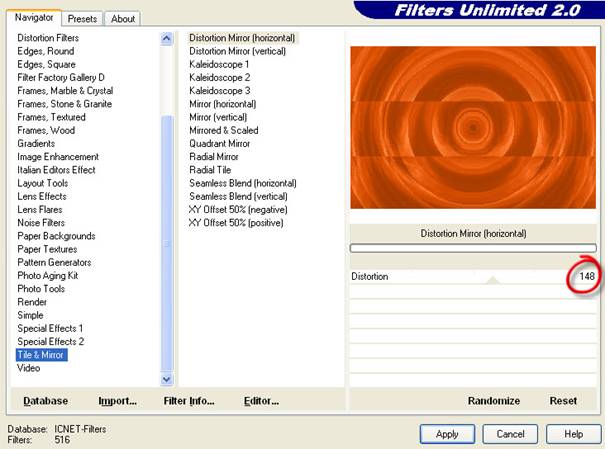Select Distortion Mirror (horizontal) filter
Viewport: 605px width, 449px height.
tap(242, 38)
